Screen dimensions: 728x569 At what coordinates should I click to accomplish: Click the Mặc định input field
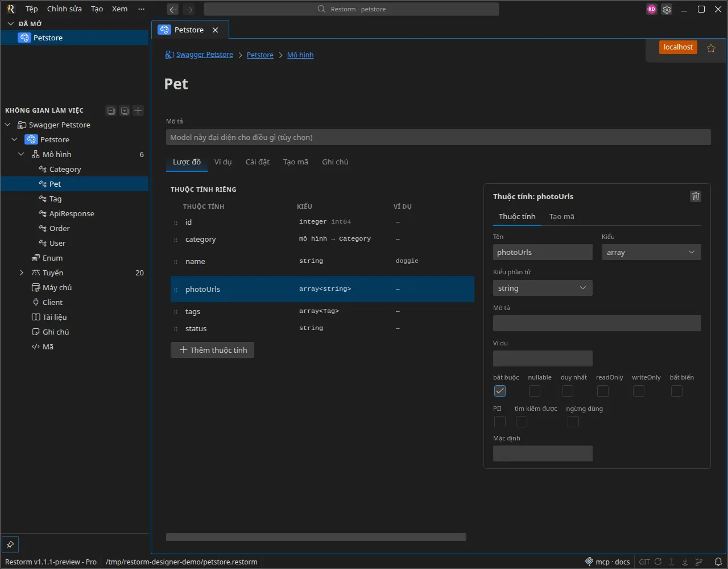(543, 453)
